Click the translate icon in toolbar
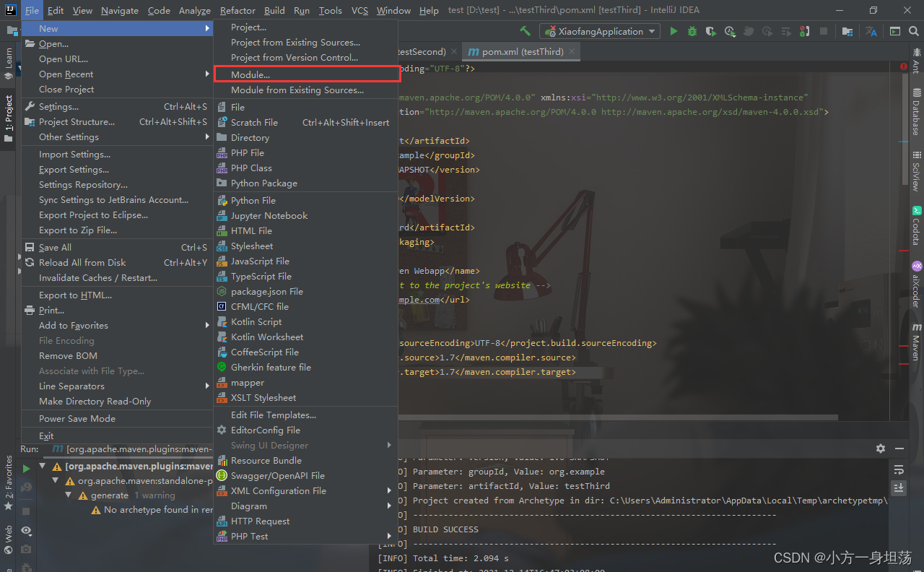 (871, 31)
